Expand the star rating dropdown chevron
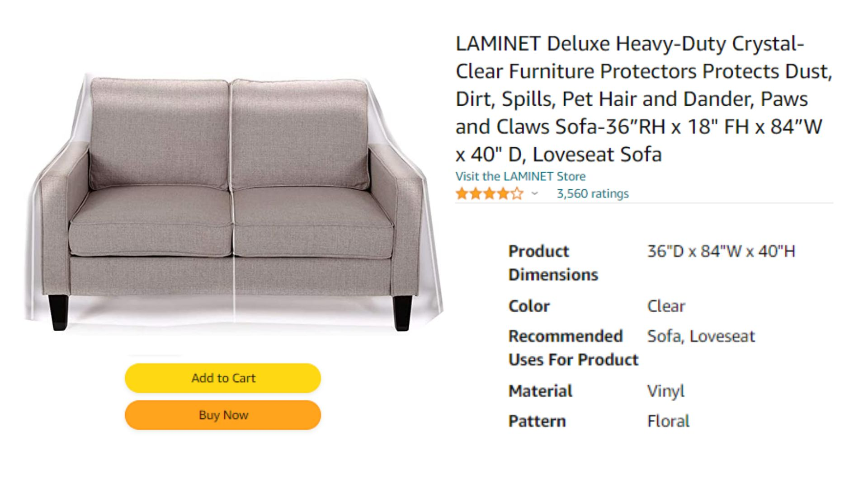This screenshot has height=488, width=868. click(x=535, y=194)
